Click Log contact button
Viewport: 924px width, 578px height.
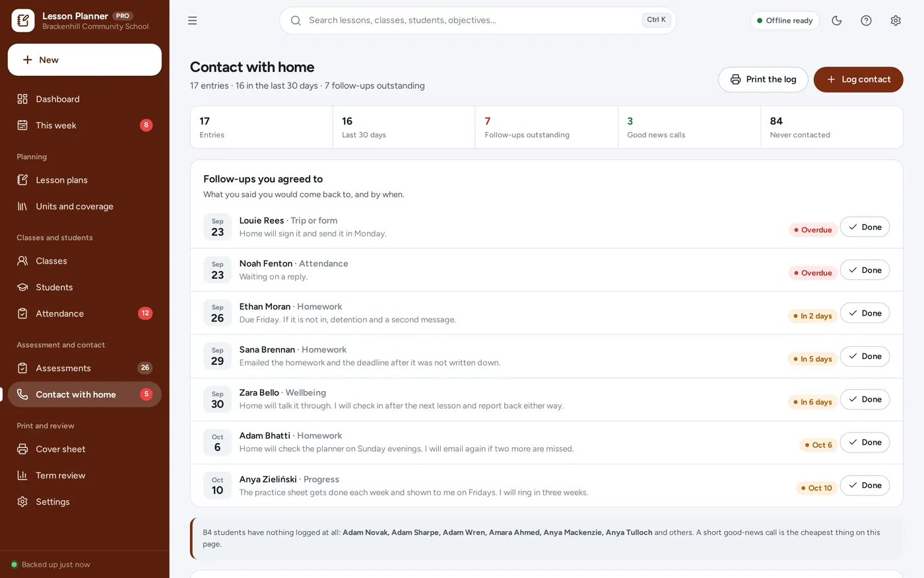(858, 79)
